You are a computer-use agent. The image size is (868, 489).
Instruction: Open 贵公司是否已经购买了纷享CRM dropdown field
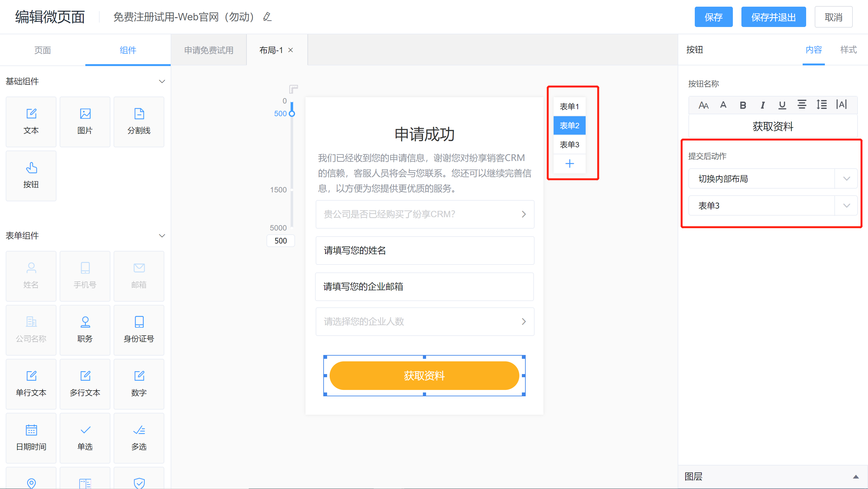click(x=424, y=214)
